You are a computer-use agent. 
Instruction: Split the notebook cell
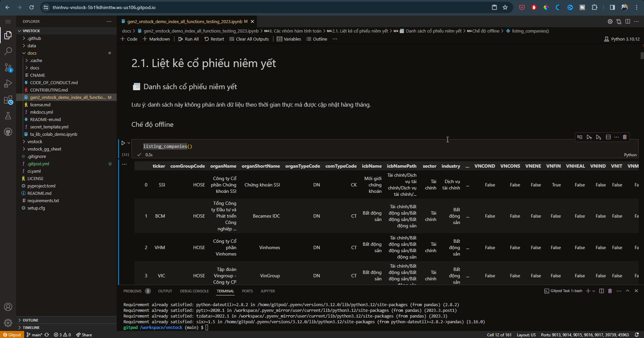[608, 137]
